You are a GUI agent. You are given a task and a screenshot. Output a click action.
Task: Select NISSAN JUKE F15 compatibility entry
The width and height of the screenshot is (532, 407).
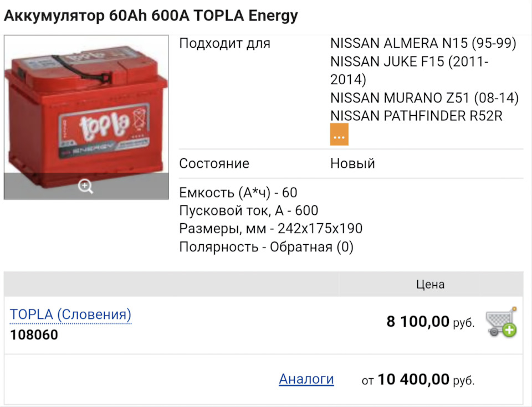409,70
